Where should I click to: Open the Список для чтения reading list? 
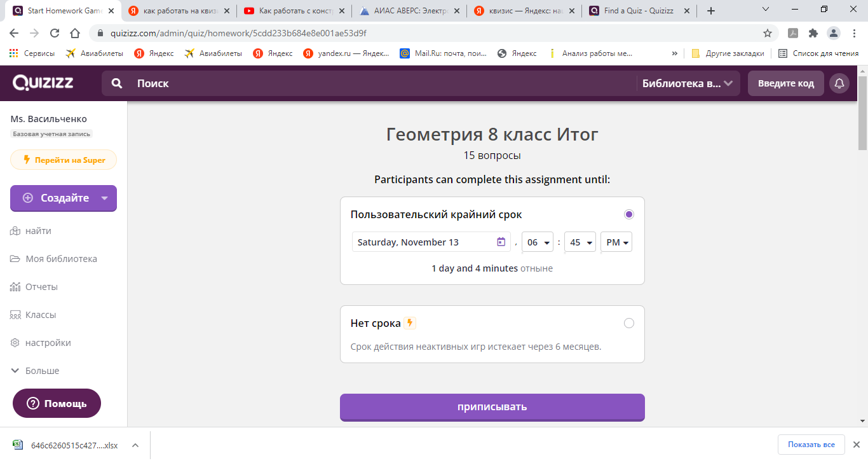818,53
